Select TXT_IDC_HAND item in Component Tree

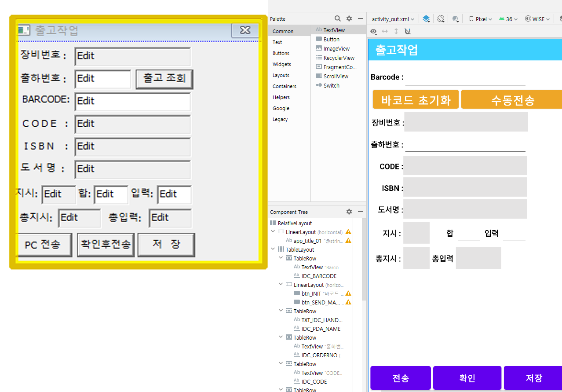(x=318, y=320)
